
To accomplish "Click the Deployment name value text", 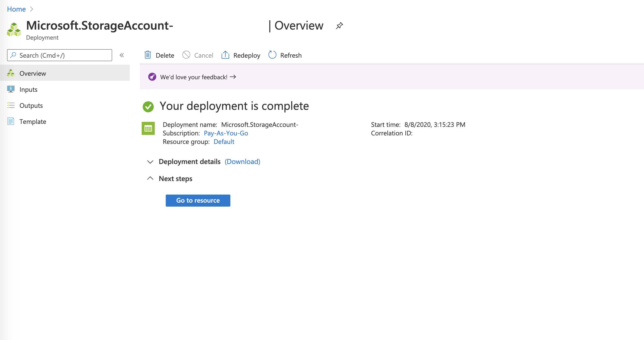I will [x=260, y=125].
